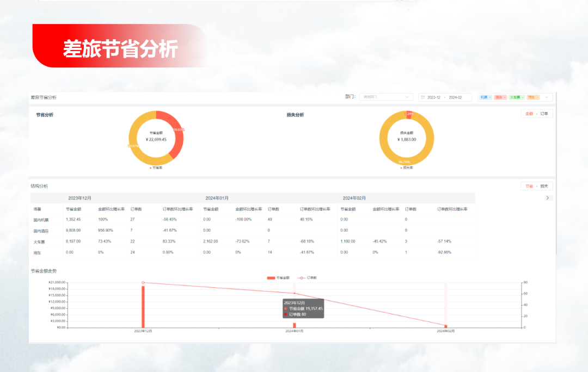588x372 pixels.
Task: Switch structure analysis to 节省 view
Action: pos(529,186)
